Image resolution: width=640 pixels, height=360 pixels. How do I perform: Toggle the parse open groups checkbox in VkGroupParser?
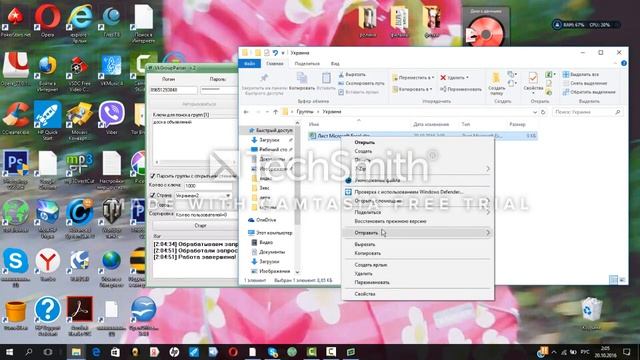153,176
